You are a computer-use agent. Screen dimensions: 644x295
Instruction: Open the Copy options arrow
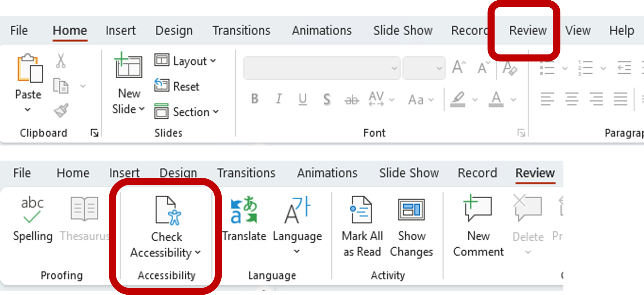click(83, 86)
